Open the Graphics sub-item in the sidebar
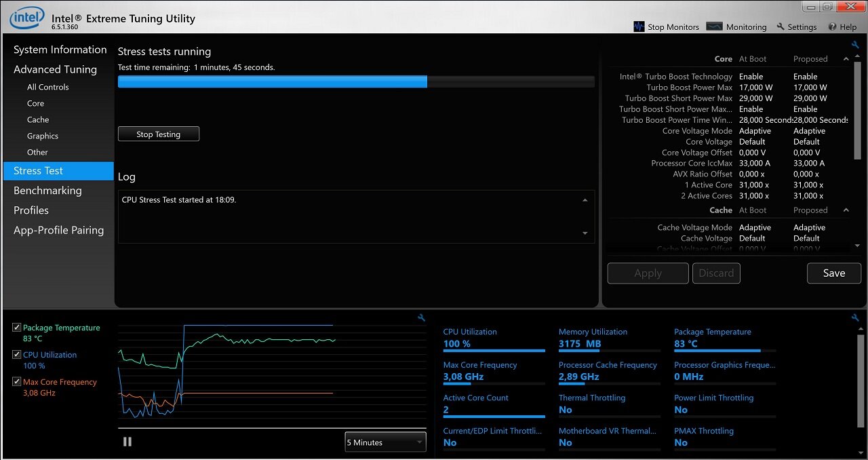The image size is (868, 460). 43,136
